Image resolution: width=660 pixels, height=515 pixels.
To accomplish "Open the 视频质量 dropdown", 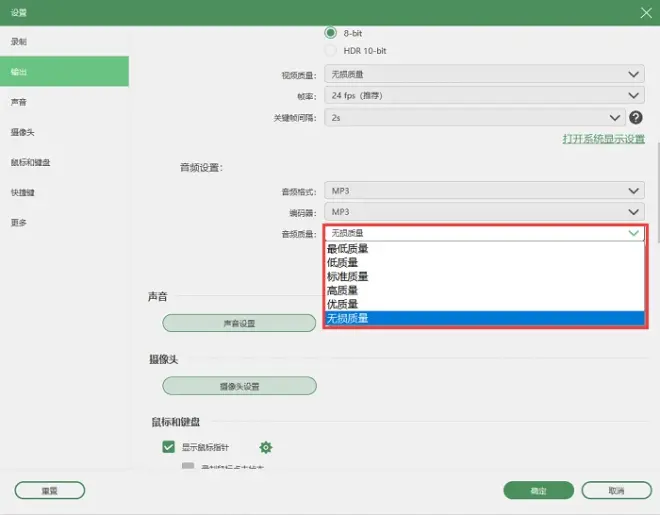I will click(x=484, y=74).
